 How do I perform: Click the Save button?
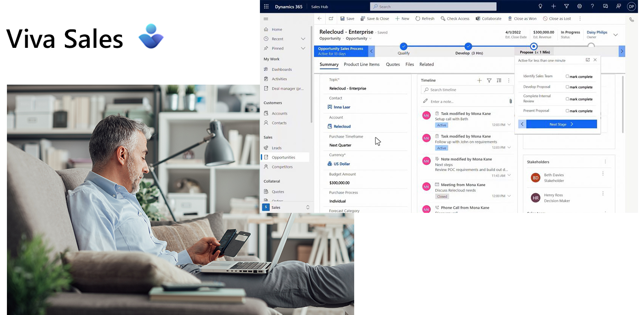(347, 19)
